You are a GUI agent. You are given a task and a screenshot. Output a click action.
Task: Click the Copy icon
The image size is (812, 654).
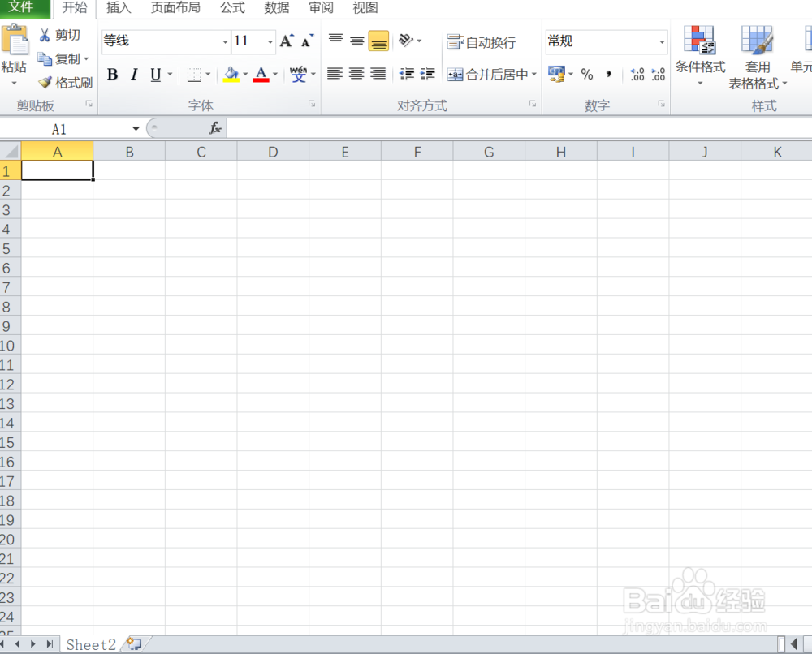click(45, 59)
